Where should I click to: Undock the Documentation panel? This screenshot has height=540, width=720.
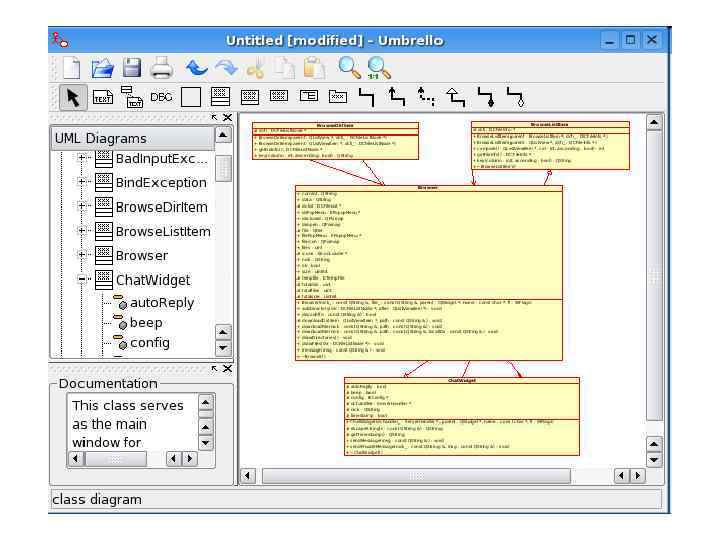pos(214,369)
